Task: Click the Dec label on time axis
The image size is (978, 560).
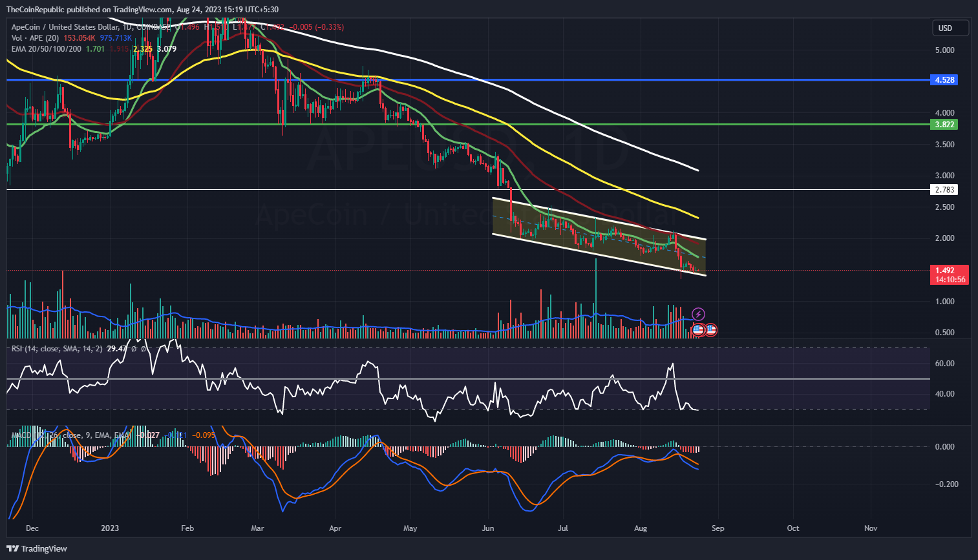Action: [32, 528]
